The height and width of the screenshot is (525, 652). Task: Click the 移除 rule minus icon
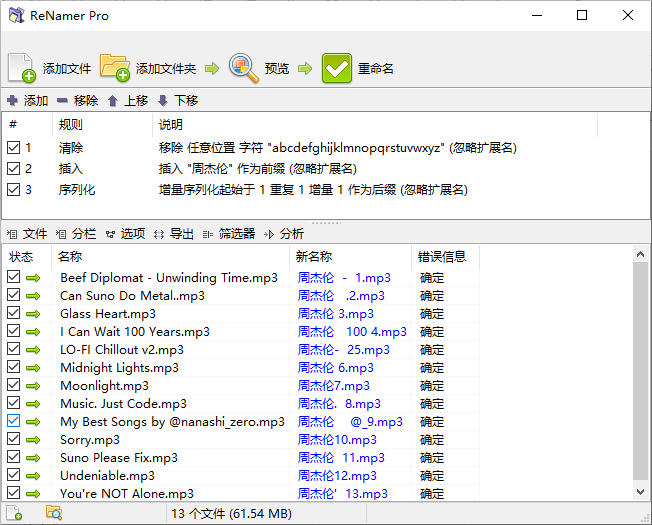click(62, 101)
